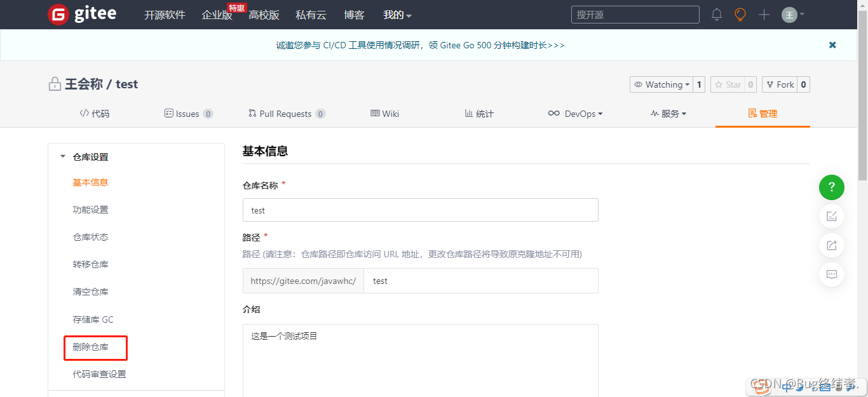Click the share icon in the floating sidebar
Viewport: 868px width, 397px height.
click(x=832, y=246)
